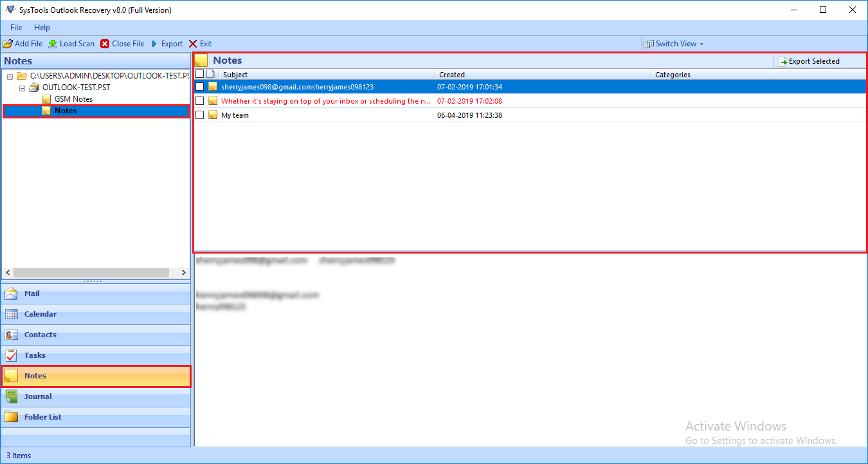
Task: Click the date 06-04-2019 11:23:38
Action: click(469, 115)
